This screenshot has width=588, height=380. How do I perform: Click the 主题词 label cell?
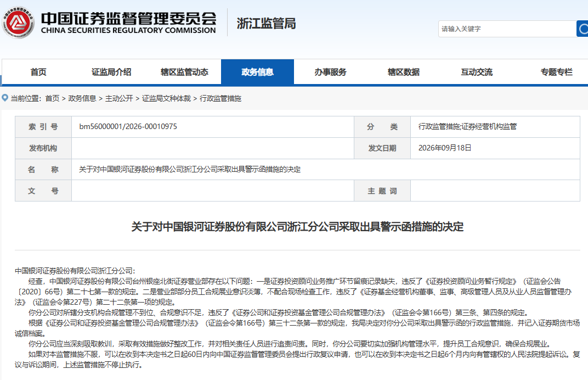pyautogui.click(x=382, y=191)
